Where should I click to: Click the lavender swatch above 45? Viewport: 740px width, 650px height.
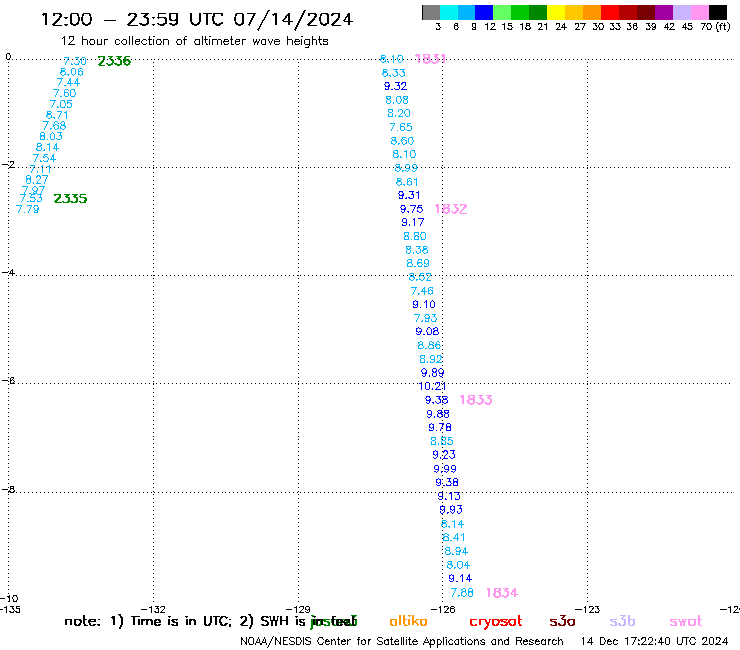pos(682,12)
